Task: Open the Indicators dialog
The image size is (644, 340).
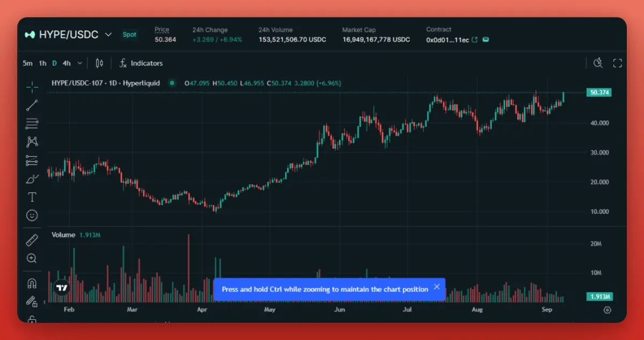Action: [141, 63]
